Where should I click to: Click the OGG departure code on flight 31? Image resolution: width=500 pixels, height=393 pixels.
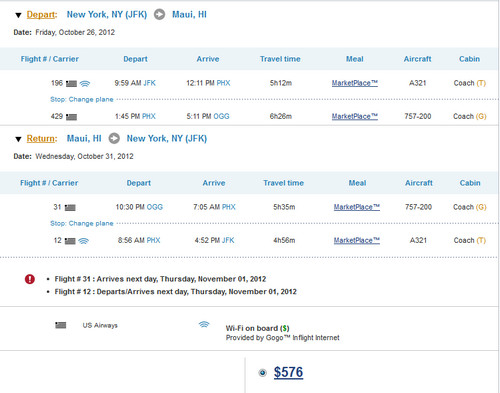[155, 207]
